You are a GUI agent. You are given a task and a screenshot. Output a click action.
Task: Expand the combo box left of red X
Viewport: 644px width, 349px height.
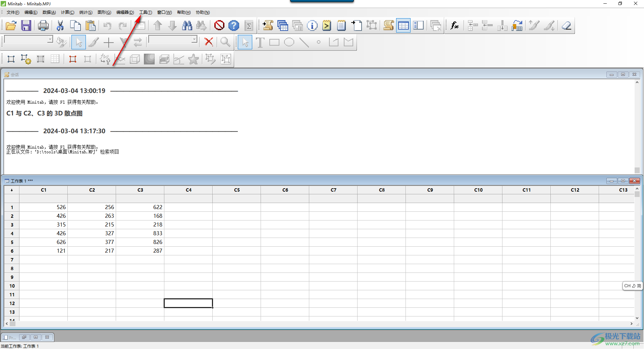[x=194, y=39]
